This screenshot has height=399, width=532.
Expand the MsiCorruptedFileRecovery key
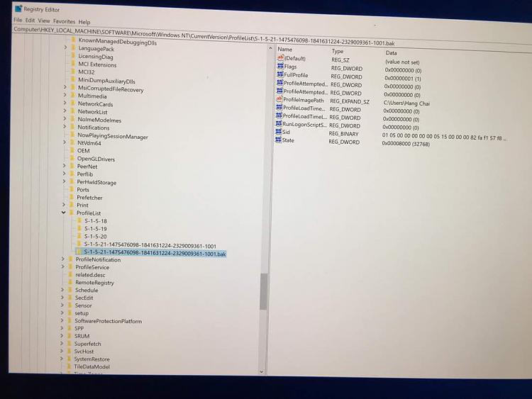(65, 87)
